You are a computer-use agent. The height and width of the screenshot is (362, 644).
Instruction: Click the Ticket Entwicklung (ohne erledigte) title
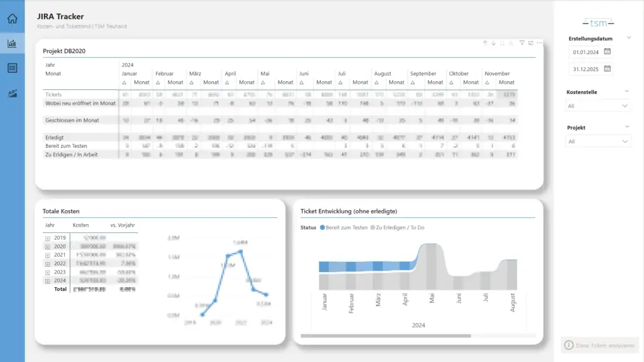[348, 211]
